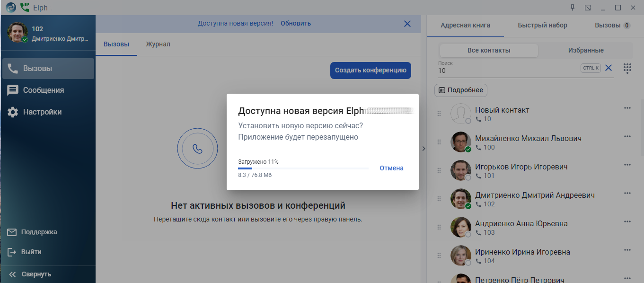Viewport: 644px width, 283px height.
Task: Click the Обновить link in banner
Action: 296,23
